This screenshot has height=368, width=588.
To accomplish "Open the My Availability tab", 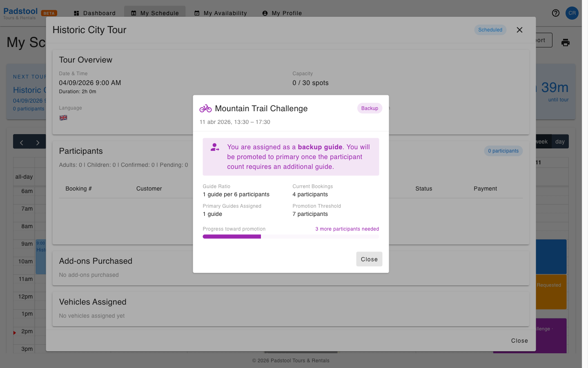I will [220, 13].
